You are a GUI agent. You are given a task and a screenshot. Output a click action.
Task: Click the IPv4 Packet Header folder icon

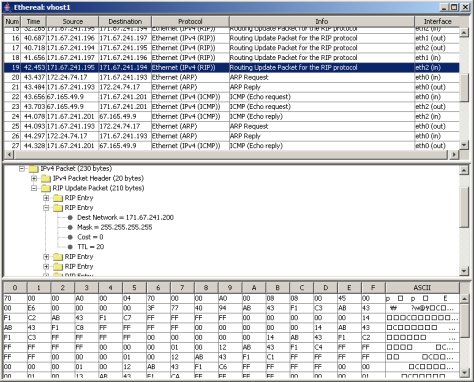[x=46, y=178]
